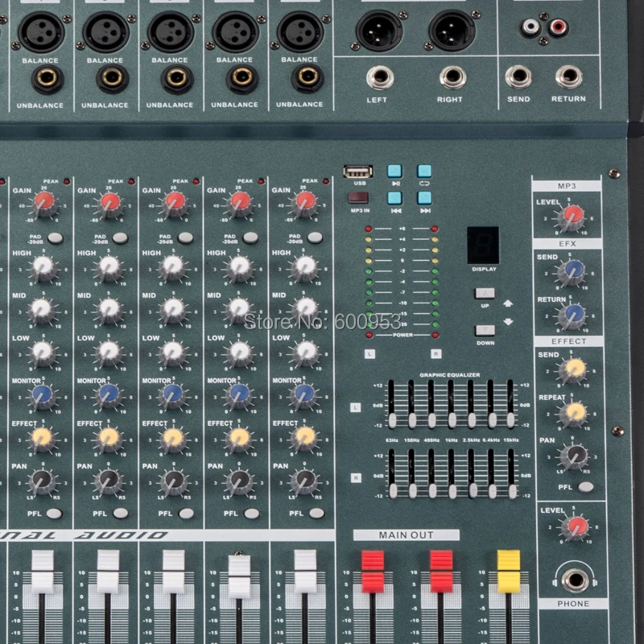Click the yellow fader cap
Screen dimensions: 644x644
[509, 572]
